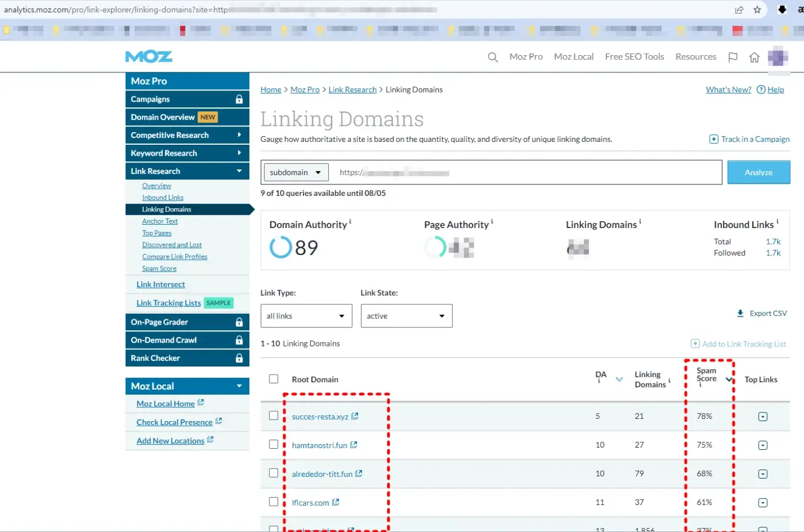Viewport: 804px width, 532px height.
Task: Click the Anchor Text sidebar link
Action: (x=160, y=221)
